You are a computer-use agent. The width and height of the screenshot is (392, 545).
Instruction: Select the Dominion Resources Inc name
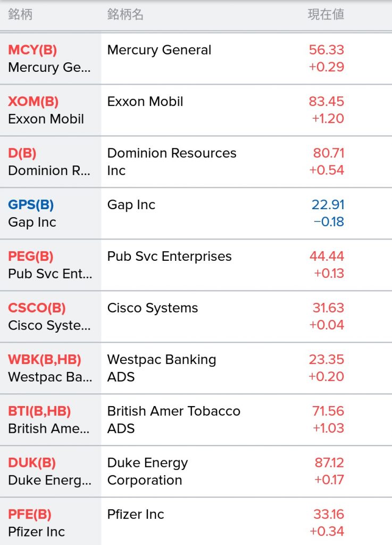(171, 162)
